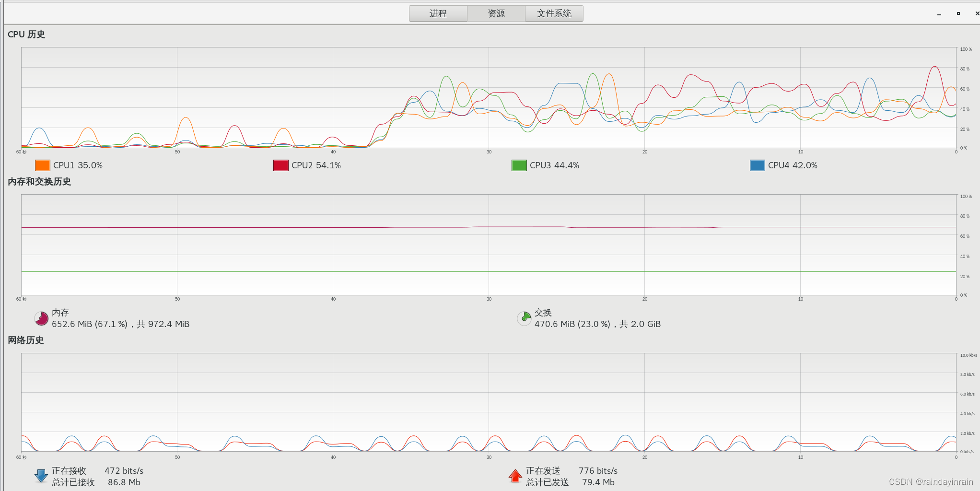This screenshot has height=491, width=980.
Task: Minimize the system monitor window
Action: [939, 14]
